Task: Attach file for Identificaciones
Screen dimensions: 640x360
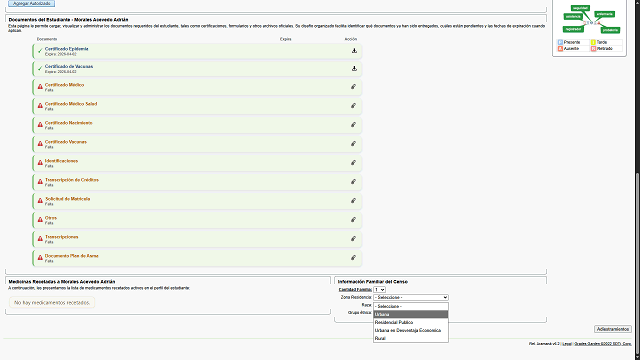Action: click(353, 162)
